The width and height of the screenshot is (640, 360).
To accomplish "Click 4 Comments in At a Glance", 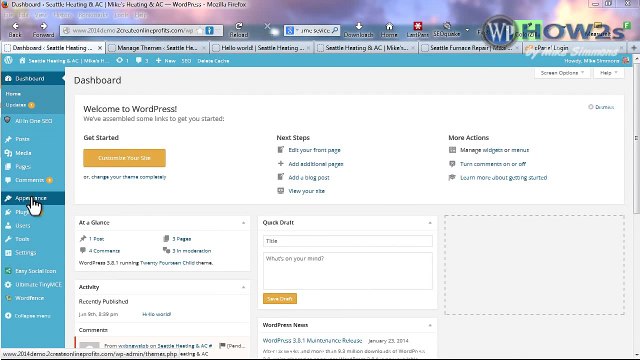I will [x=104, y=251].
